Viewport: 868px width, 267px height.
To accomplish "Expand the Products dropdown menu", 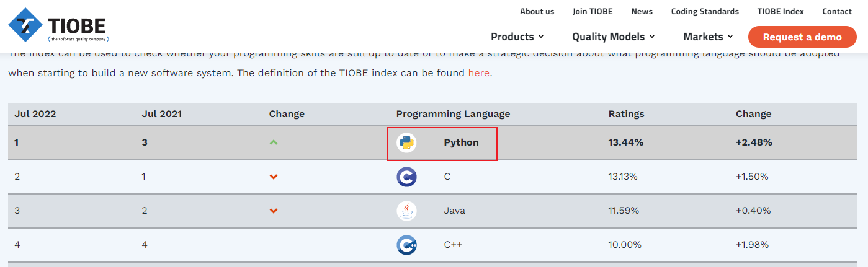I will (517, 37).
